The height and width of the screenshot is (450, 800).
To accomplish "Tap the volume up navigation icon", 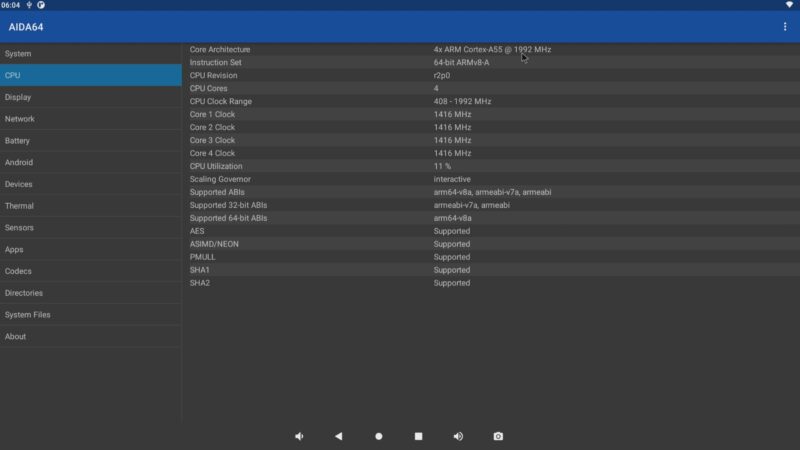I will [x=458, y=436].
